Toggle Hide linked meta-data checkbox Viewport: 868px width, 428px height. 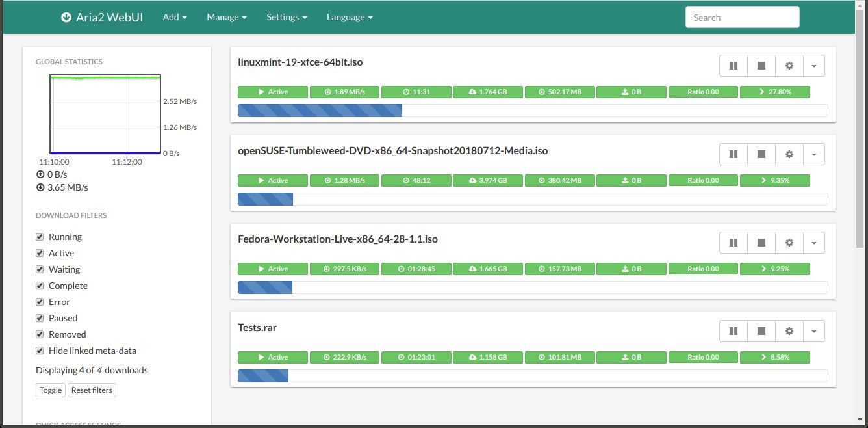pos(40,351)
